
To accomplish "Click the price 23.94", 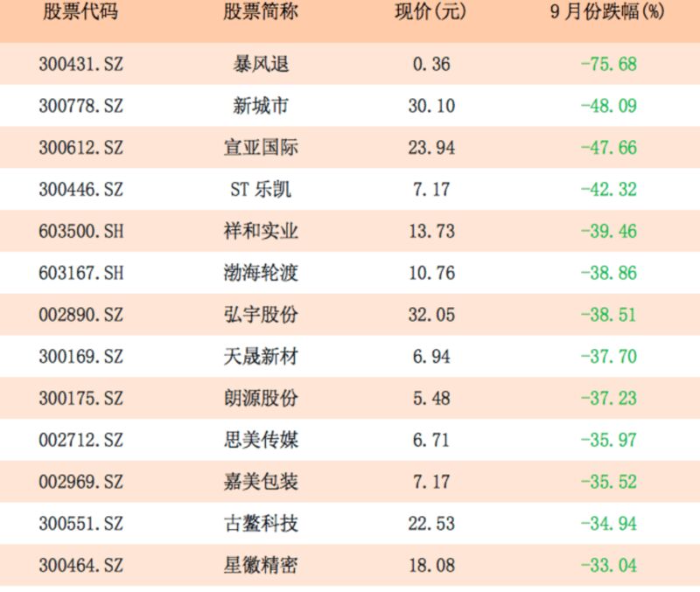I will coord(431,148).
